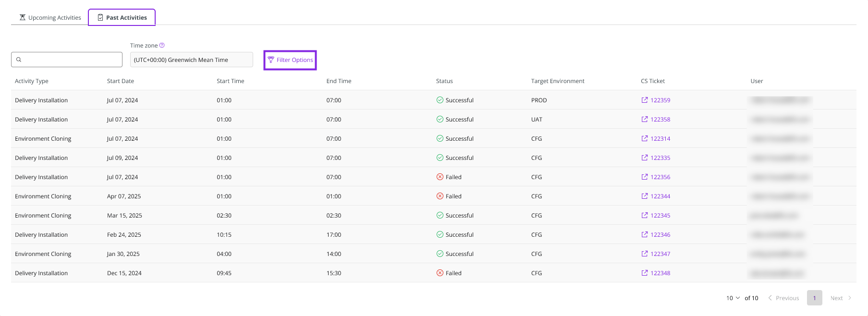
Task: Open external link icon for ticket 122358
Action: [645, 119]
